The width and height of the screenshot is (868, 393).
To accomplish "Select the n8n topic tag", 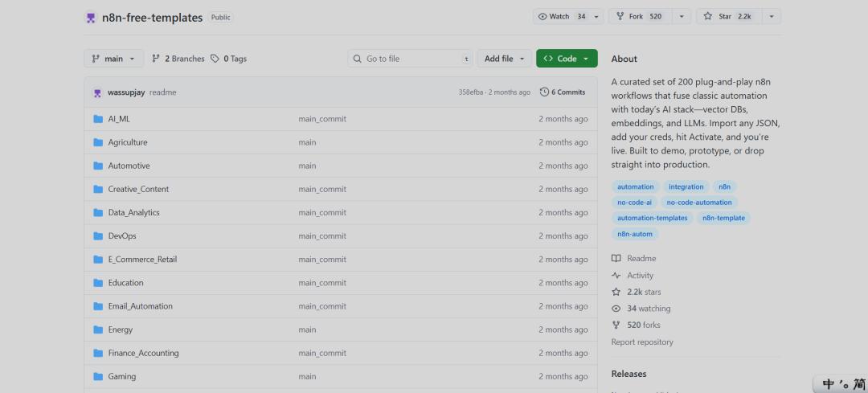I will pos(724,186).
